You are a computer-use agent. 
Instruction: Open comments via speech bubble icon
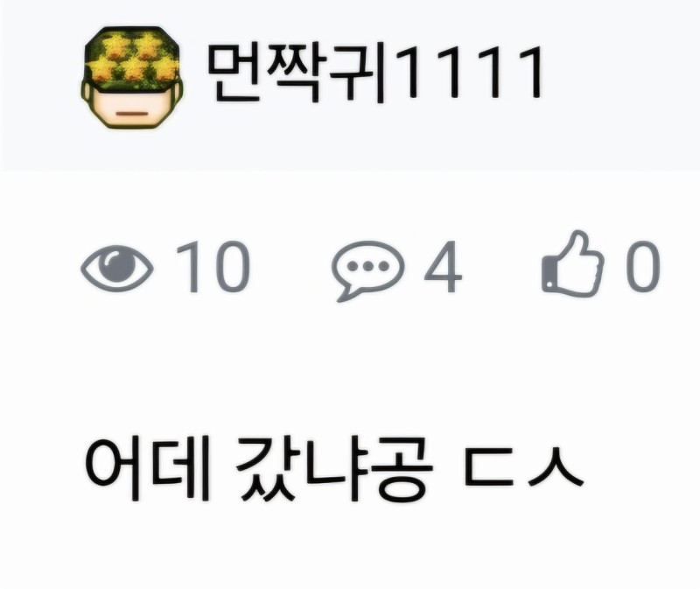click(x=367, y=270)
